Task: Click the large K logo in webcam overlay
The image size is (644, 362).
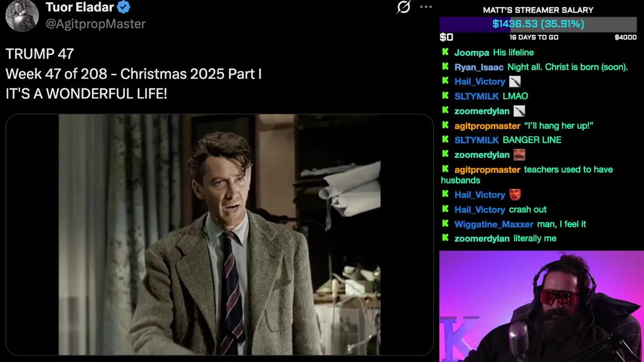Action: pyautogui.click(x=458, y=339)
